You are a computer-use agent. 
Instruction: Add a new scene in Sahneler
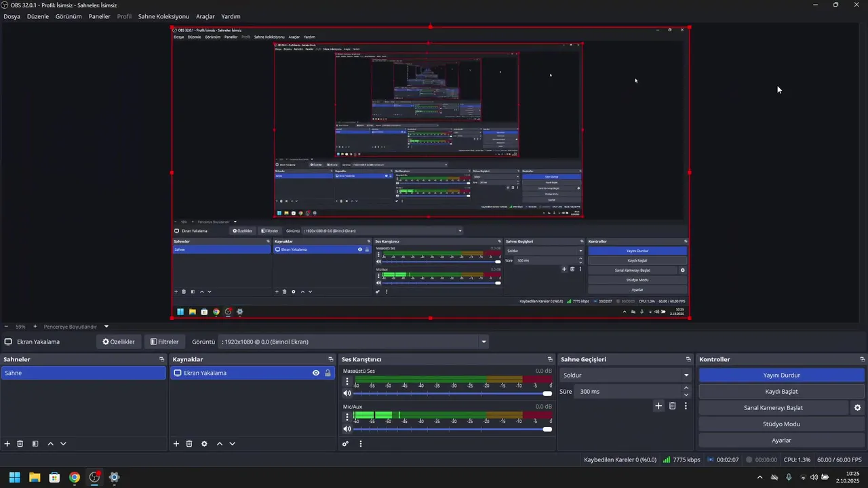[7, 444]
